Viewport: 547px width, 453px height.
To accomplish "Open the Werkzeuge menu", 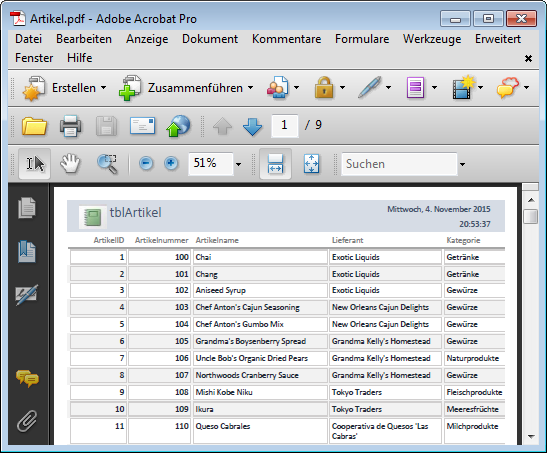I will 432,39.
